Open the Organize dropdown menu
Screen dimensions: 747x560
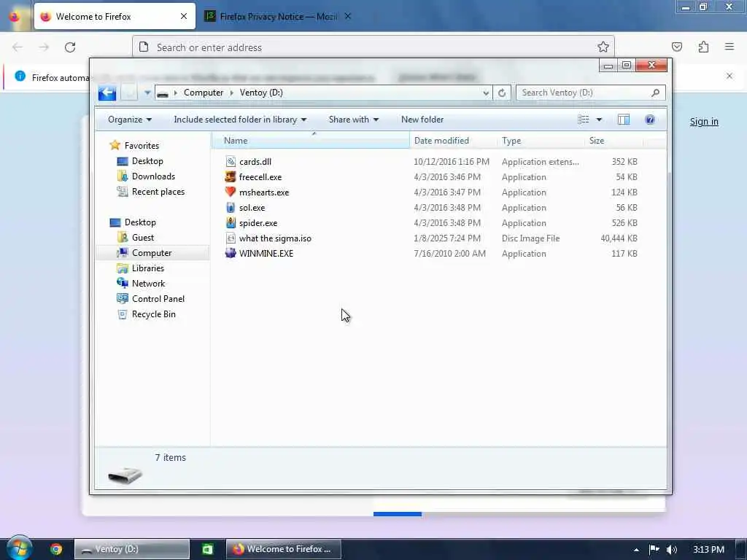(130, 120)
